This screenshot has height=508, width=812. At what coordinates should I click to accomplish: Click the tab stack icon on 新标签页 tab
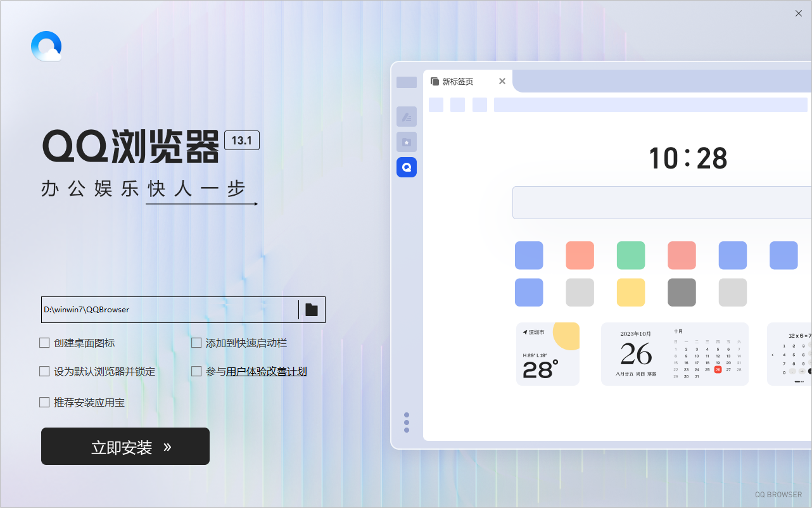coord(435,81)
